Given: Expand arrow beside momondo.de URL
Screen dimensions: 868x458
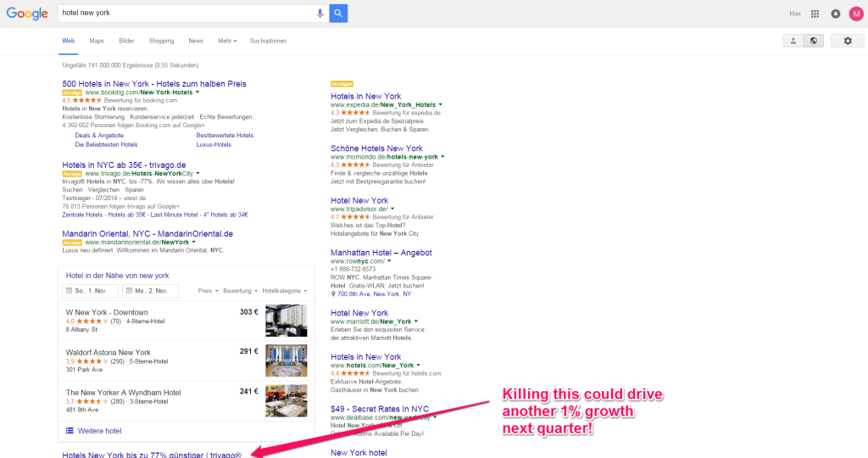Looking at the screenshot, I should coord(442,157).
